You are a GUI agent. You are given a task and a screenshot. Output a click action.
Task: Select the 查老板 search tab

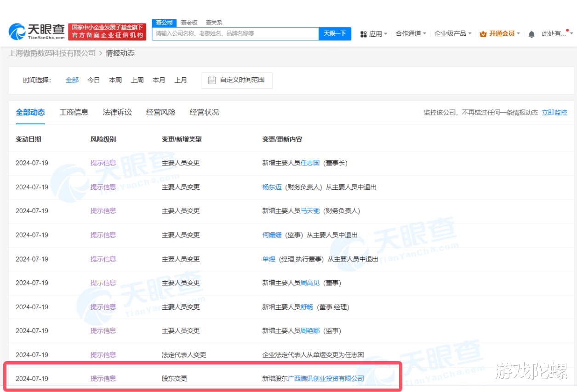click(x=189, y=23)
